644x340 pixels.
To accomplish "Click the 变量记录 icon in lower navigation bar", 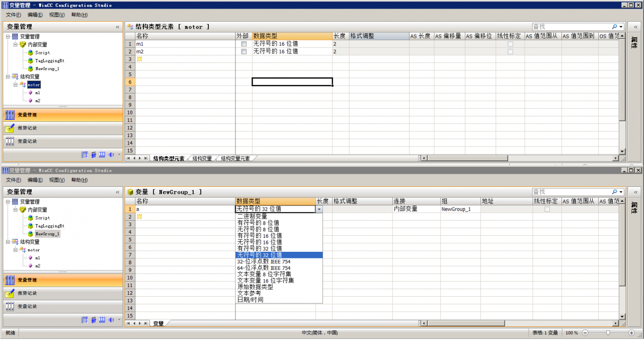I will tap(10, 306).
